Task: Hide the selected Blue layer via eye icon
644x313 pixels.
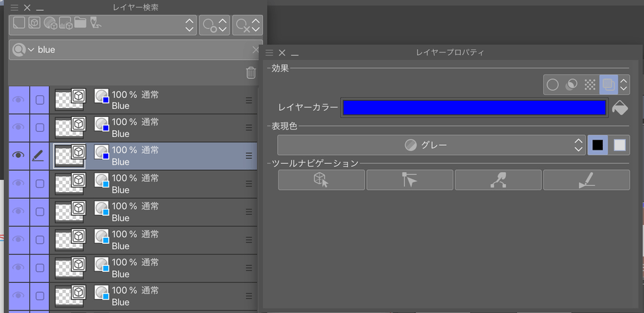Action: 18,155
